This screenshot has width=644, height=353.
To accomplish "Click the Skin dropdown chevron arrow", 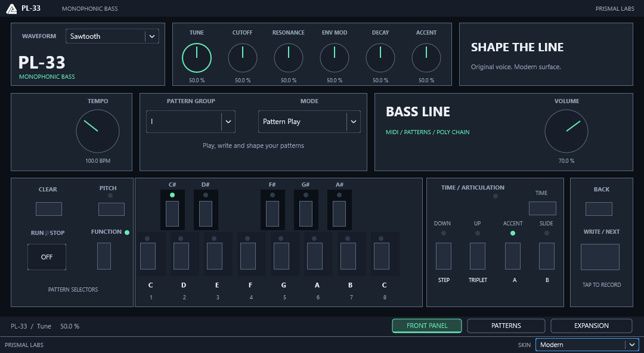I will (x=631, y=345).
